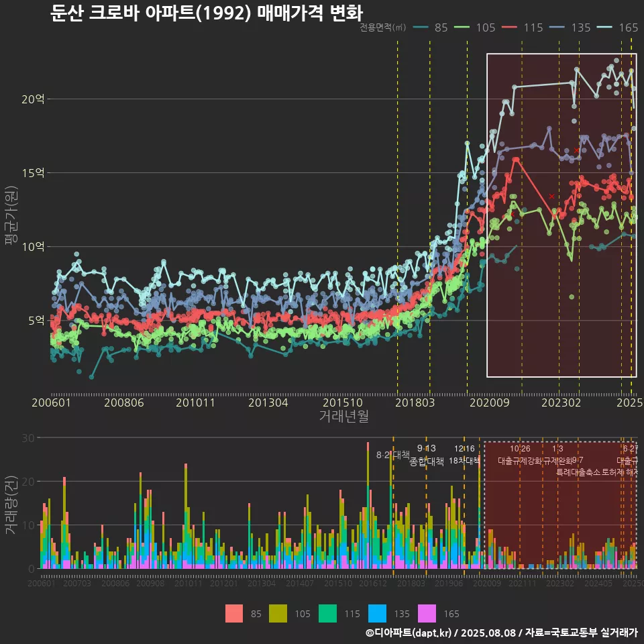Click '201612' on the volume chart axis
This screenshot has width=644, height=644.
click(x=373, y=583)
